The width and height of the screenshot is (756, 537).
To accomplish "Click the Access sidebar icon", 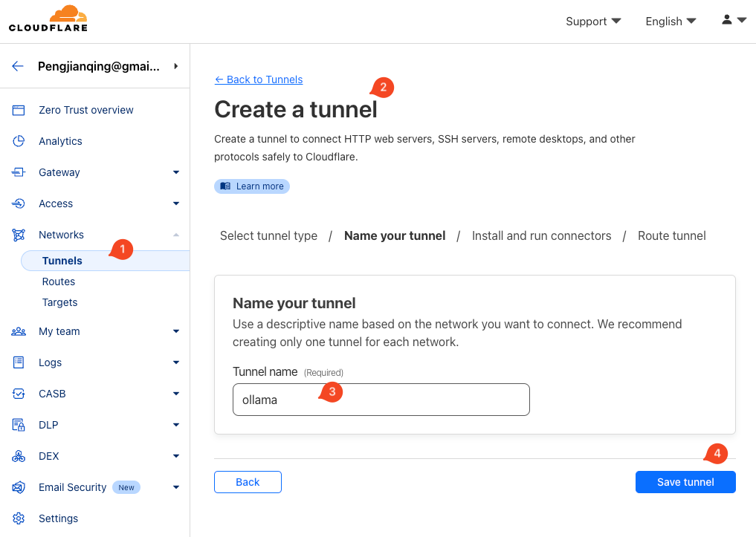I will click(19, 204).
